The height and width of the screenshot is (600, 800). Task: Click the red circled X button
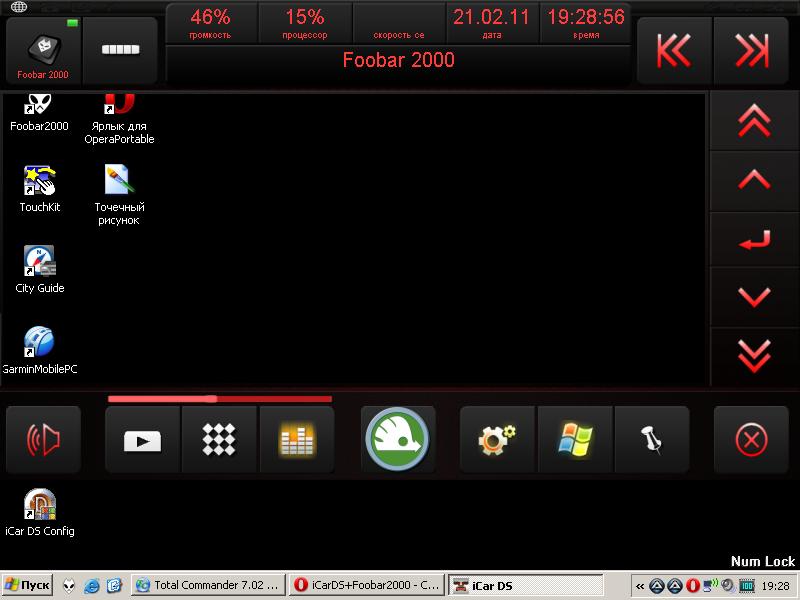click(x=751, y=440)
